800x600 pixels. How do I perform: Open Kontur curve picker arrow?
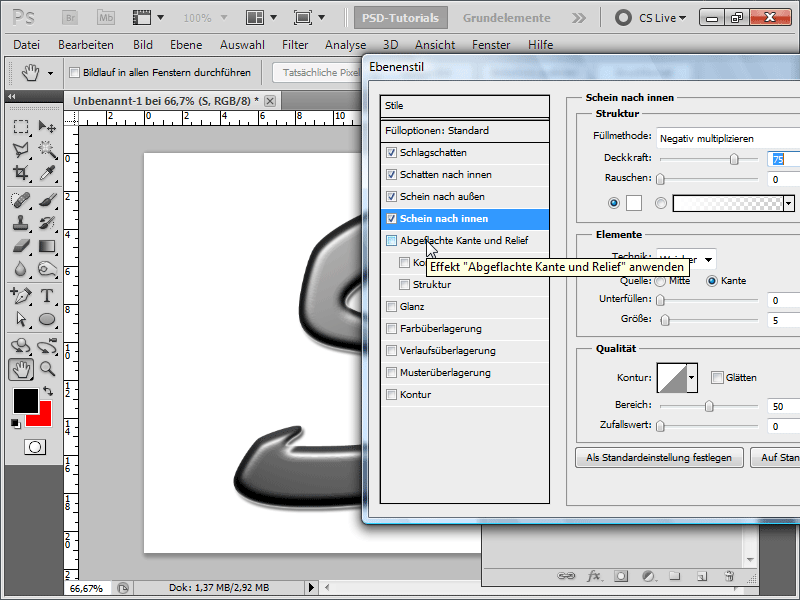coord(691,378)
